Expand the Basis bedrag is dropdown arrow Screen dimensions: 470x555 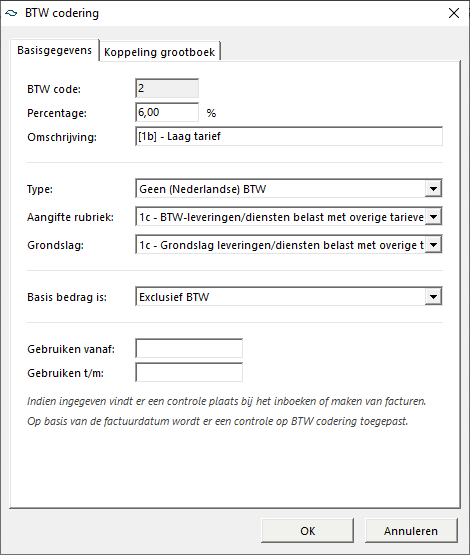(434, 297)
